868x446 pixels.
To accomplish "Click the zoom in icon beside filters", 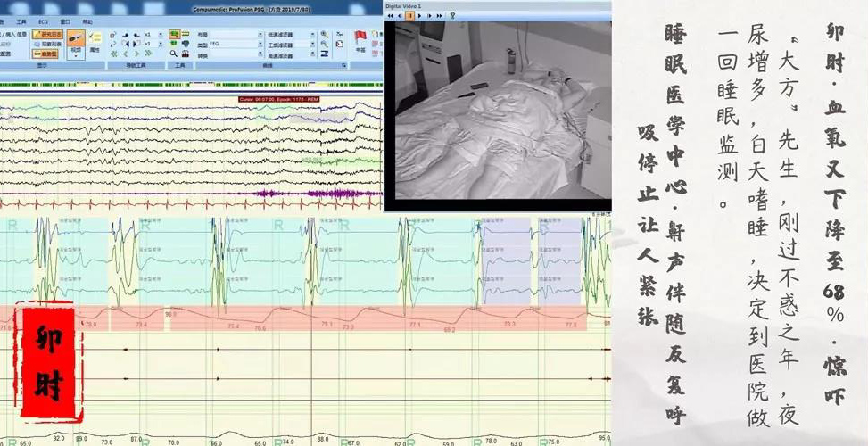I will coord(323,35).
